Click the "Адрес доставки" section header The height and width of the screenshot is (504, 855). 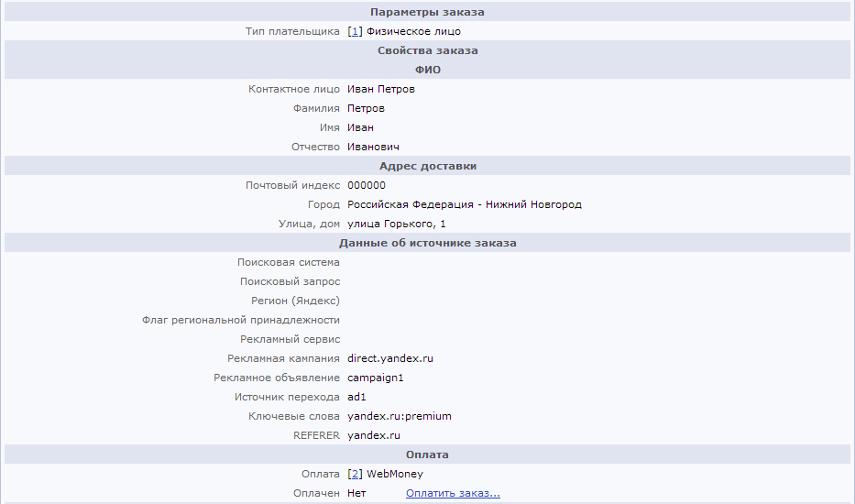point(427,166)
